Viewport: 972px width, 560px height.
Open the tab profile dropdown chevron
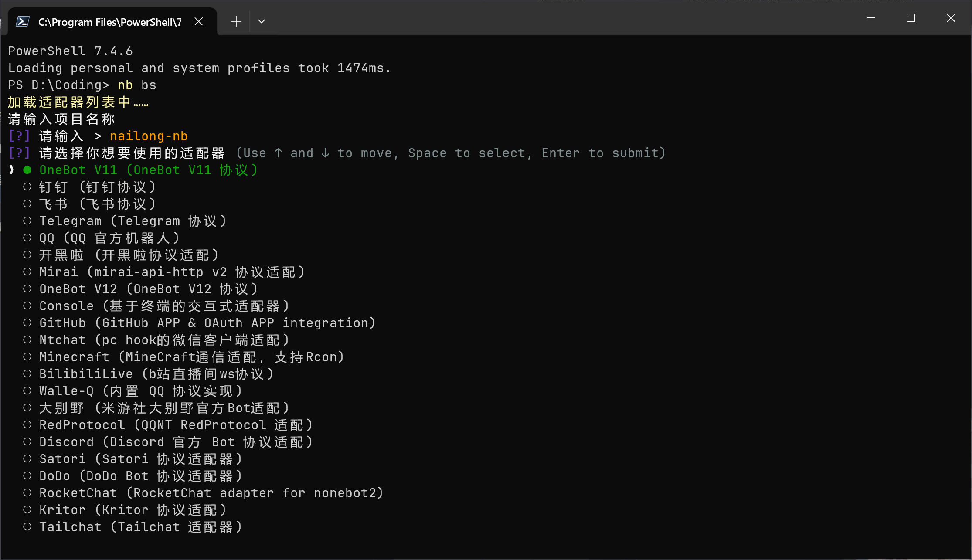pos(262,21)
